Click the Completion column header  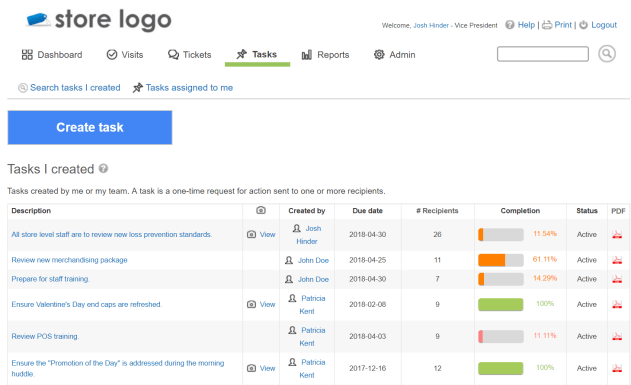tap(520, 211)
